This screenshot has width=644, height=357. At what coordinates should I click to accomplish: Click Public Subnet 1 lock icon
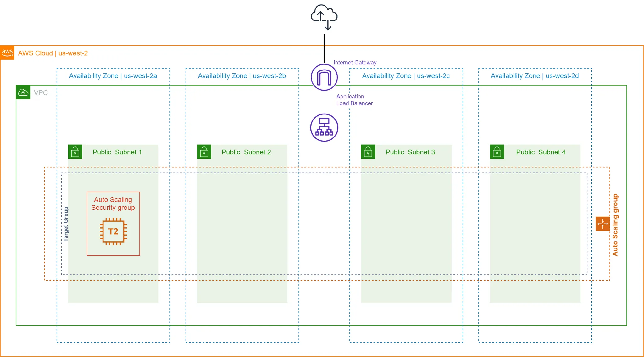75,152
